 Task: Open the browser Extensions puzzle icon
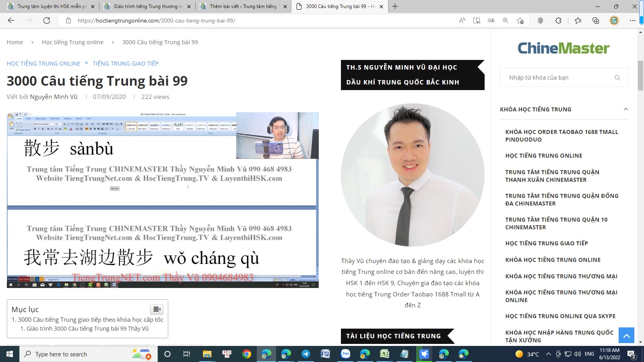click(x=558, y=21)
